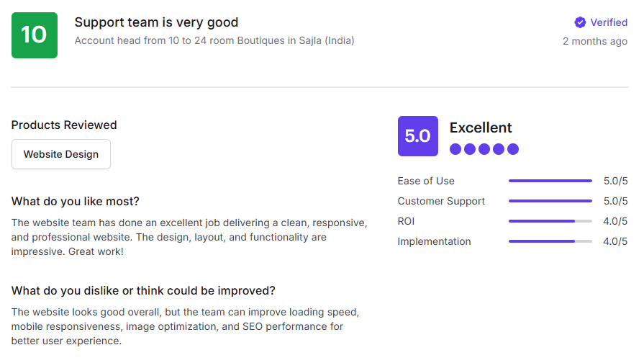The image size is (644, 363).
Task: Click the Excellent rating heading
Action: pyautogui.click(x=481, y=127)
